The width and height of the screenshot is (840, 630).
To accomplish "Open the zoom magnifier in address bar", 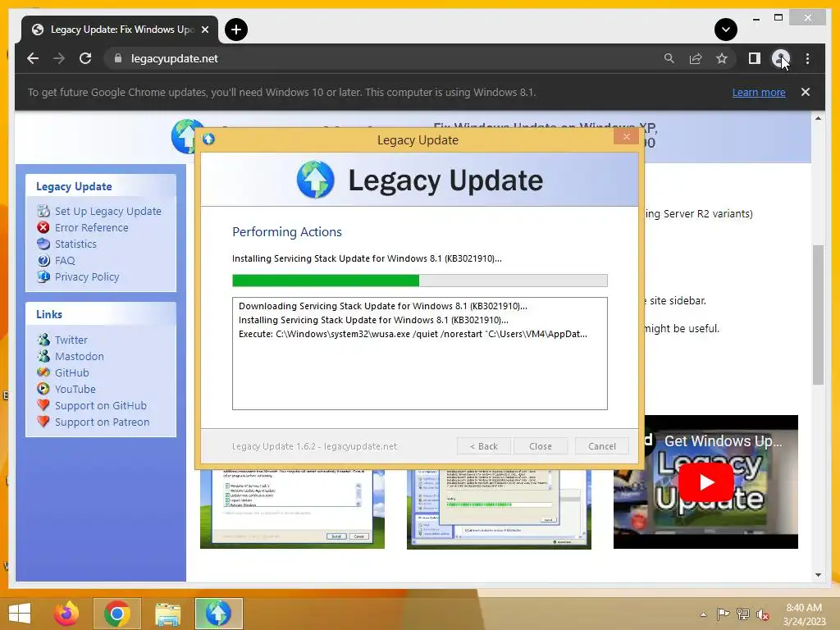I will (x=669, y=58).
